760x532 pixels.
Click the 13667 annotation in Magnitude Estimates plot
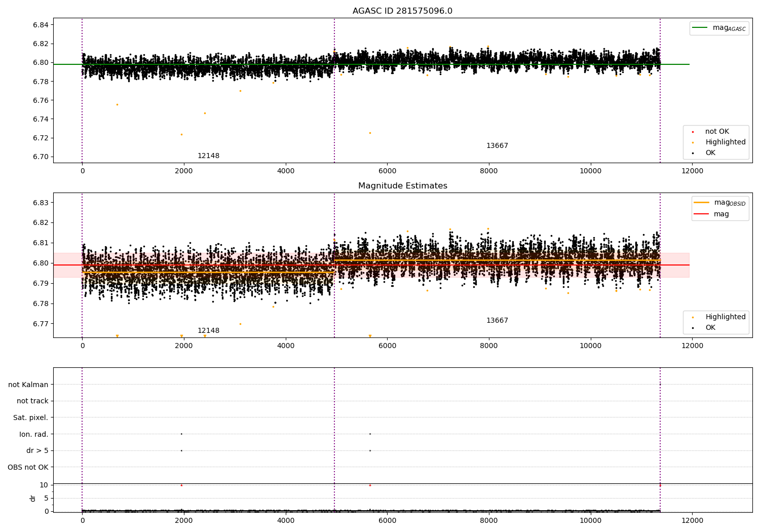click(x=497, y=321)
